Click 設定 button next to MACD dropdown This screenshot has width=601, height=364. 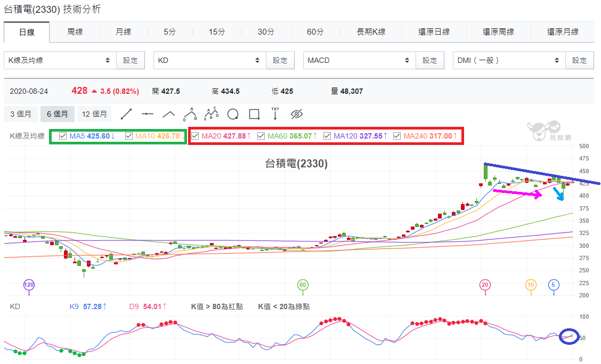pos(430,60)
